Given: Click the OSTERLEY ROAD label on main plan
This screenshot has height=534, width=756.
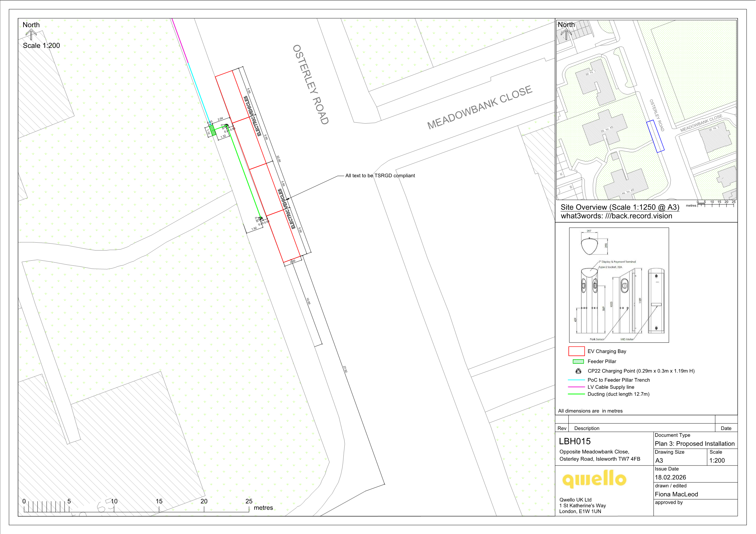Looking at the screenshot, I should 310,84.
